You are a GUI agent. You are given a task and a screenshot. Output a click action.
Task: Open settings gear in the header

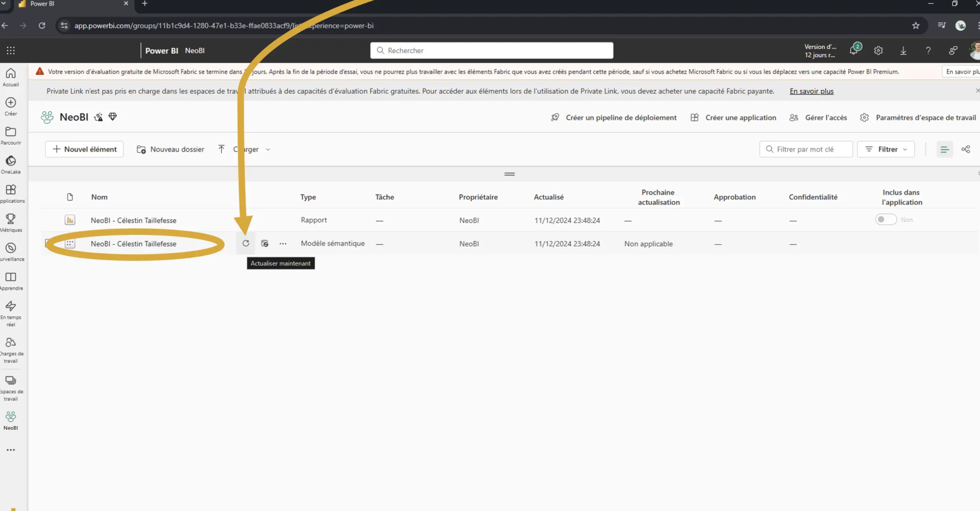pyautogui.click(x=879, y=50)
